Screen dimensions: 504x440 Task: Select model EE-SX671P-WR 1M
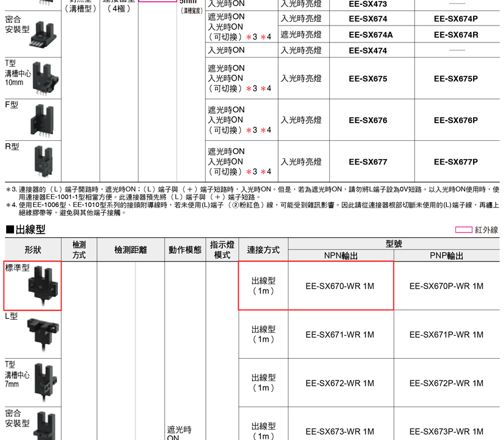446,334
